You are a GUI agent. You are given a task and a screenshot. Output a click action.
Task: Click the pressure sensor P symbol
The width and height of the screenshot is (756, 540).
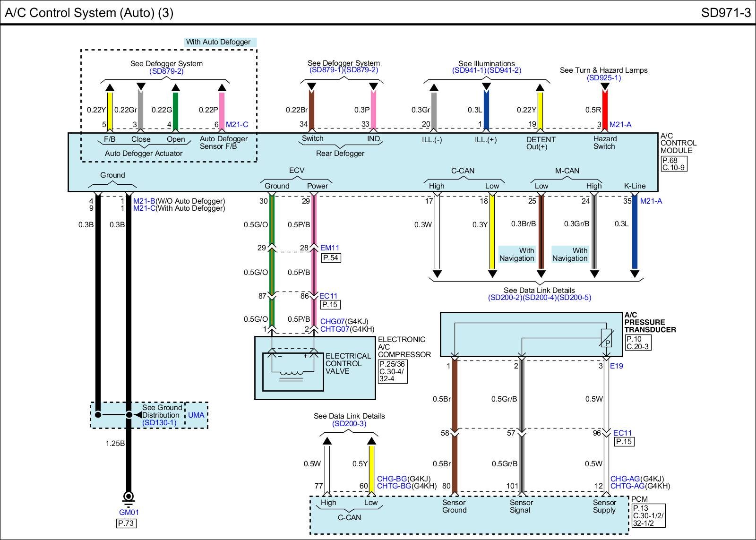click(606, 338)
